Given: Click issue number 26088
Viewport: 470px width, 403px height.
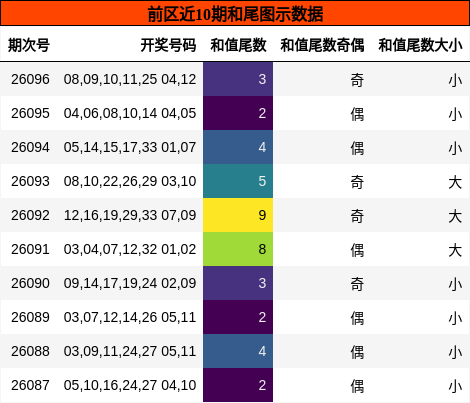Looking at the screenshot, I should pyautogui.click(x=30, y=351).
